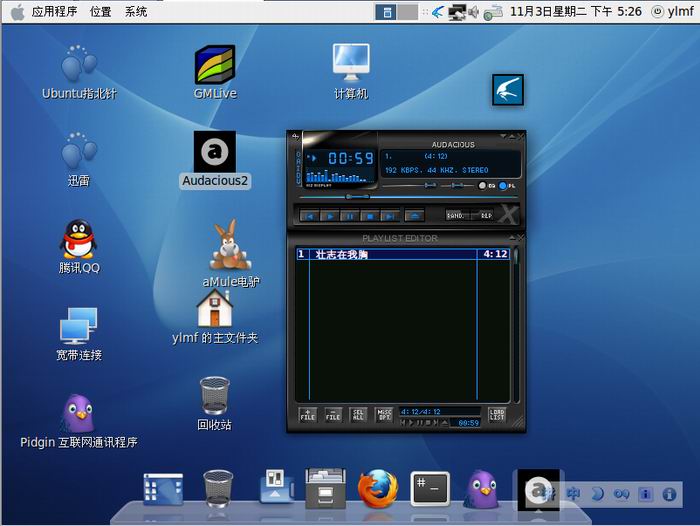
Task: Open the 系统 menu
Action: click(136, 12)
